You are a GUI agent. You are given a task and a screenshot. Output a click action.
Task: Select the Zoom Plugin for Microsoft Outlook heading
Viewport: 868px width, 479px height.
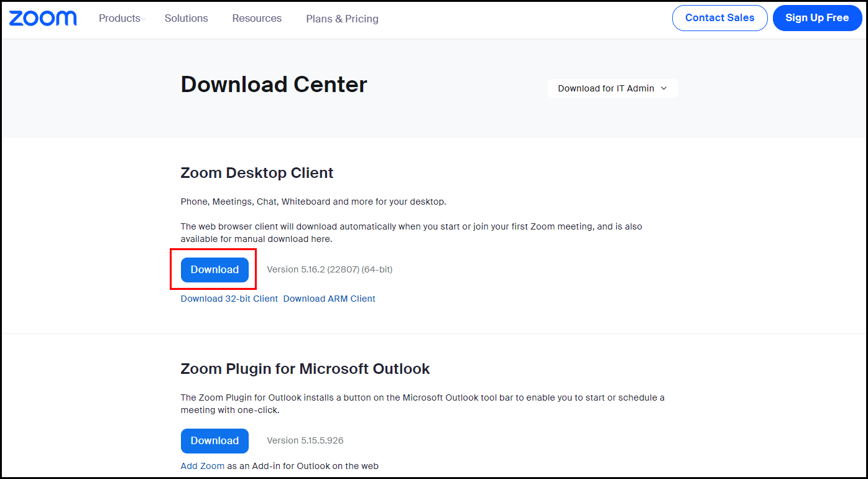[x=305, y=369]
